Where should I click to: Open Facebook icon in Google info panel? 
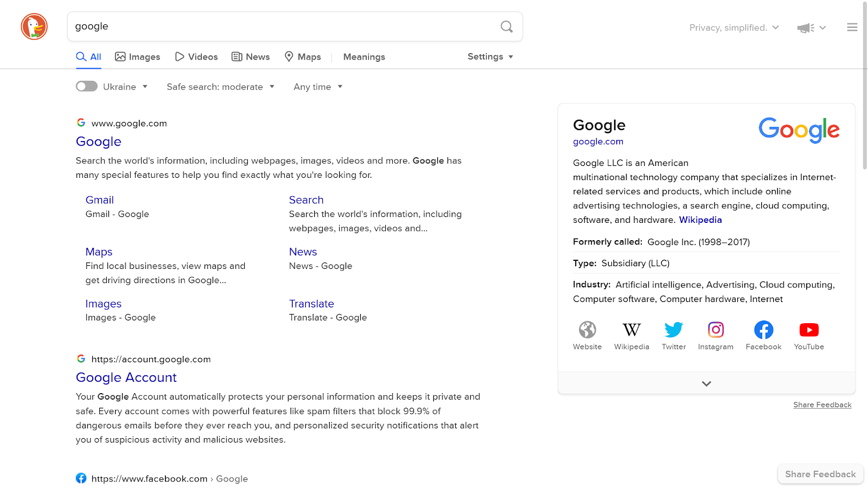(x=763, y=330)
